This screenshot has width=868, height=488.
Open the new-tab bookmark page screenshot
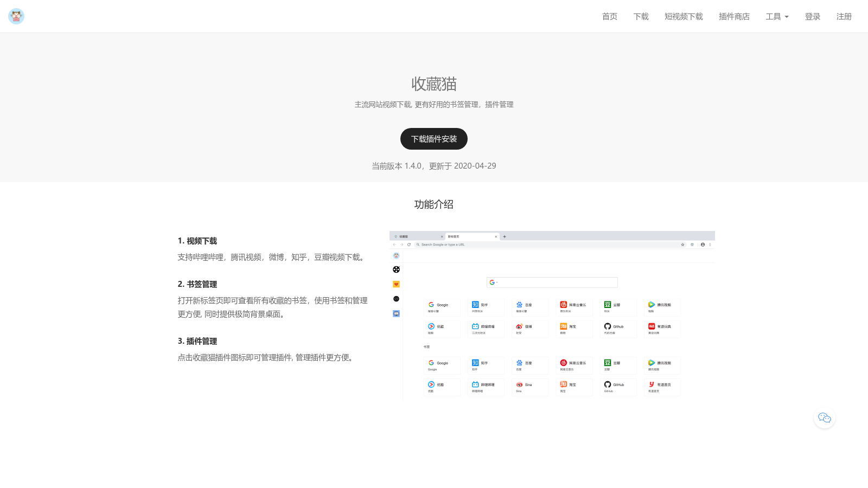552,316
